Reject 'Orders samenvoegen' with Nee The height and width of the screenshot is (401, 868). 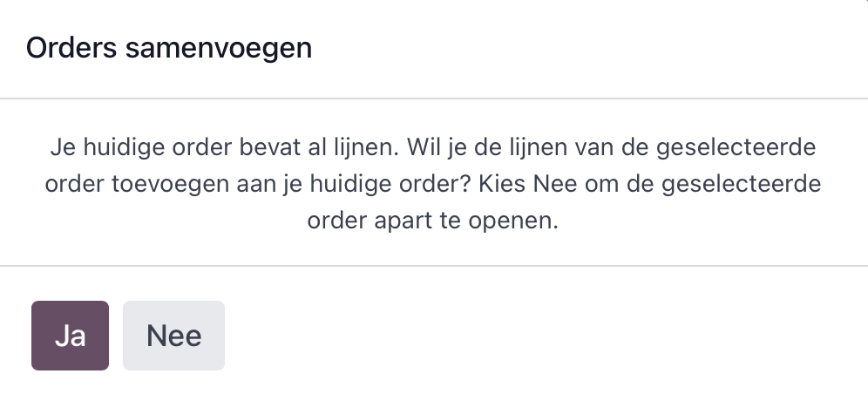(173, 336)
